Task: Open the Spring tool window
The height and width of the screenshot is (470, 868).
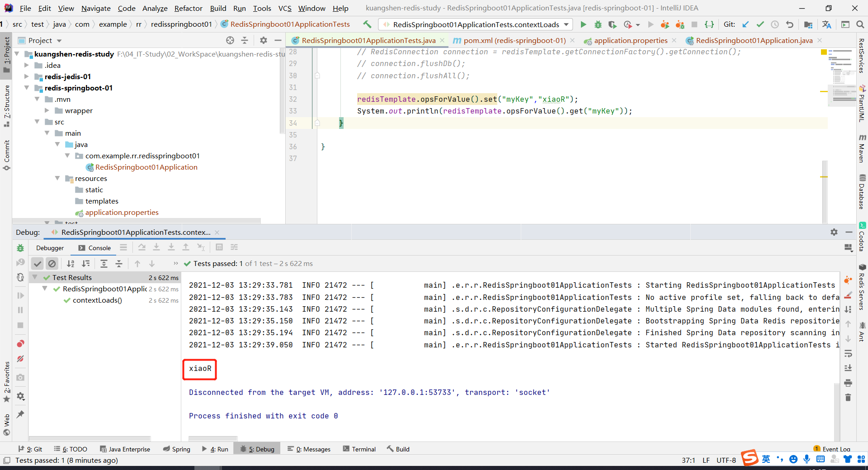Action: pos(177,449)
